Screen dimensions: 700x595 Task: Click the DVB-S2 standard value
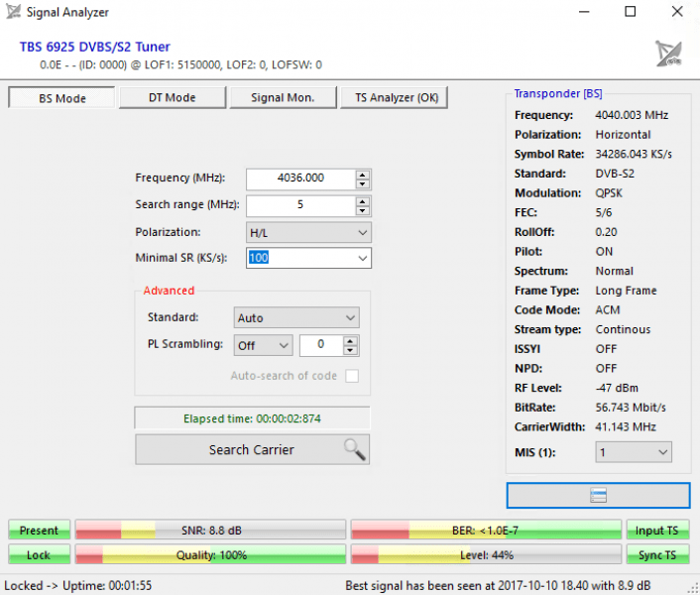(615, 174)
